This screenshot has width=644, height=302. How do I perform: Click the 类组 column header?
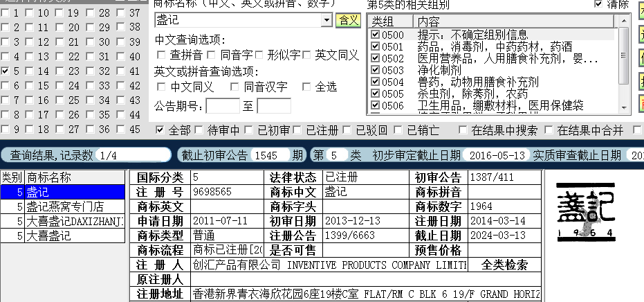pos(391,21)
